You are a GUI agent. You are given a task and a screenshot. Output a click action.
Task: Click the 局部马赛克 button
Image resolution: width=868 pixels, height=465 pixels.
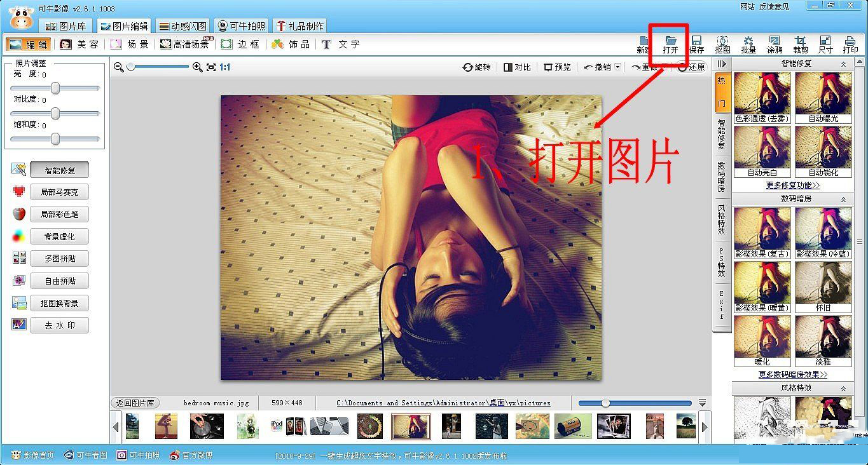click(59, 192)
